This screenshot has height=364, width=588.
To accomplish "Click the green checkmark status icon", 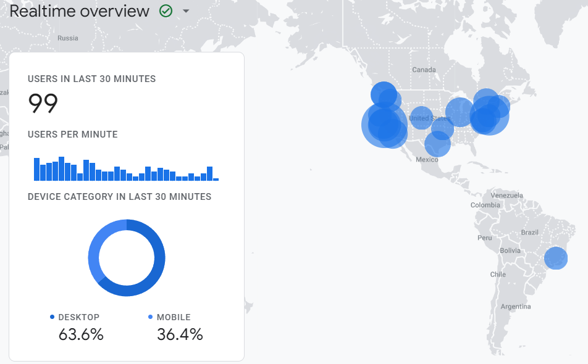I will [166, 11].
